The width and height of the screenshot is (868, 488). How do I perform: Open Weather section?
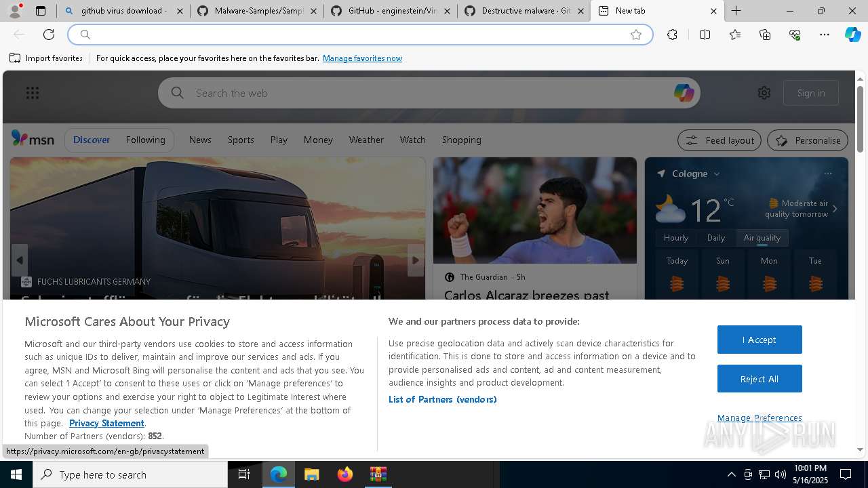pos(366,140)
